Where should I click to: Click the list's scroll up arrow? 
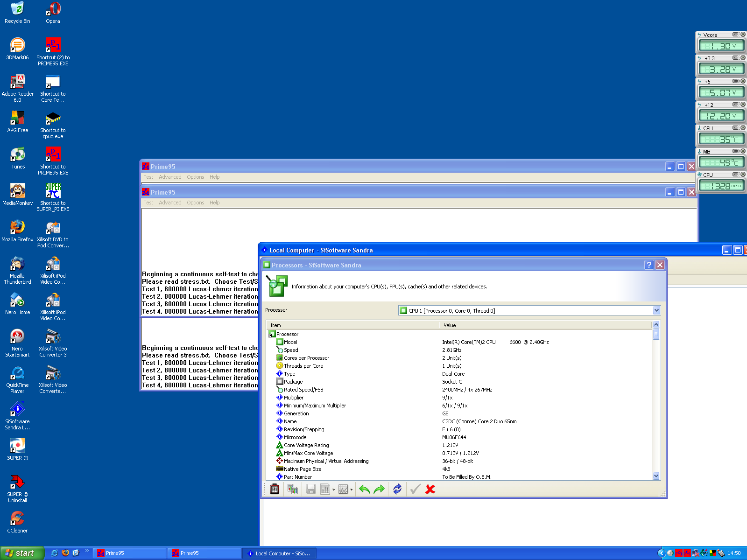[x=656, y=325]
